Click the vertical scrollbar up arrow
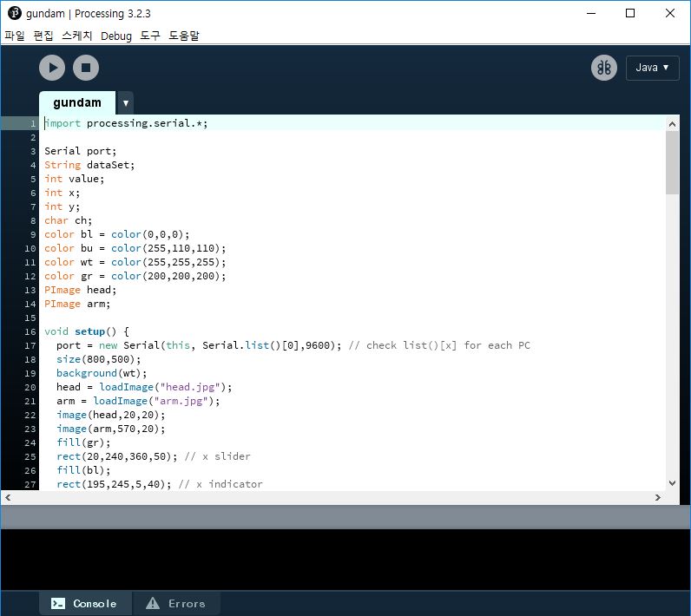691x616 pixels. pyautogui.click(x=672, y=124)
